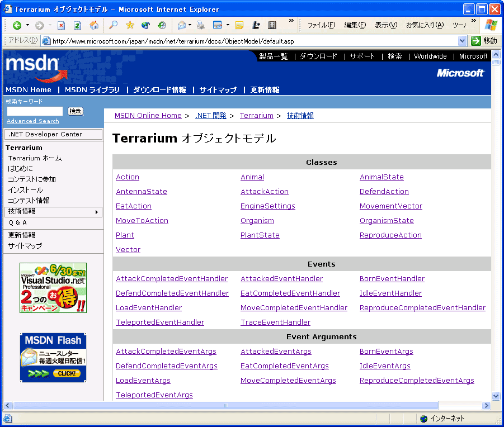Click the horizontal scrollbar thumb

(225, 406)
